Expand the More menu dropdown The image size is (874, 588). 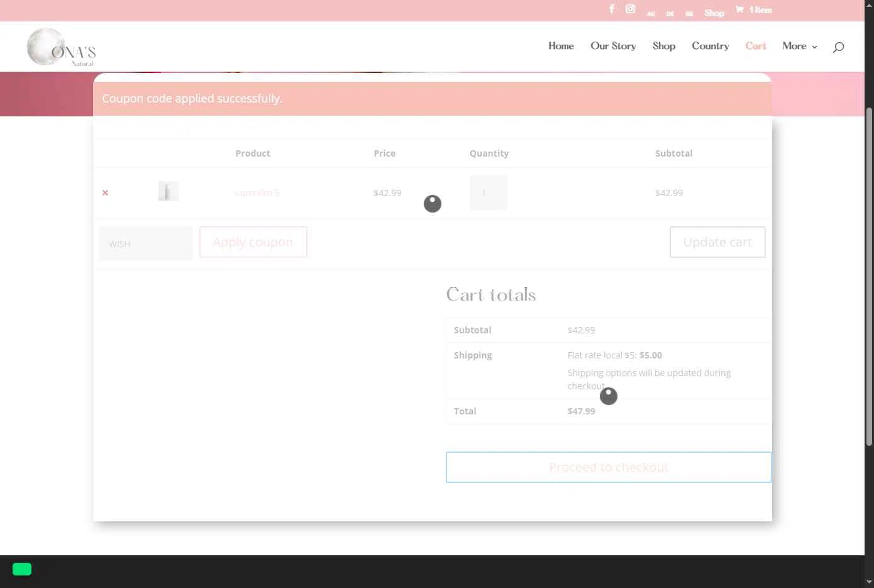[x=800, y=46]
